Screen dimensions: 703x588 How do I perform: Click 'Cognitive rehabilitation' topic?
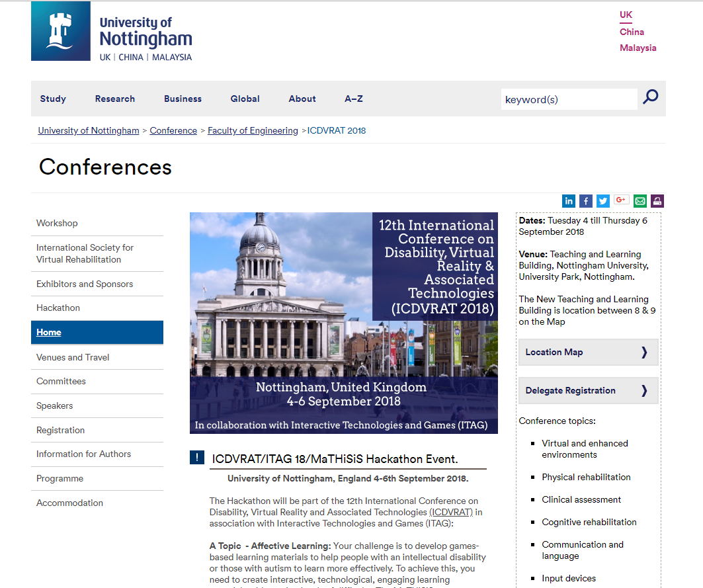(589, 522)
